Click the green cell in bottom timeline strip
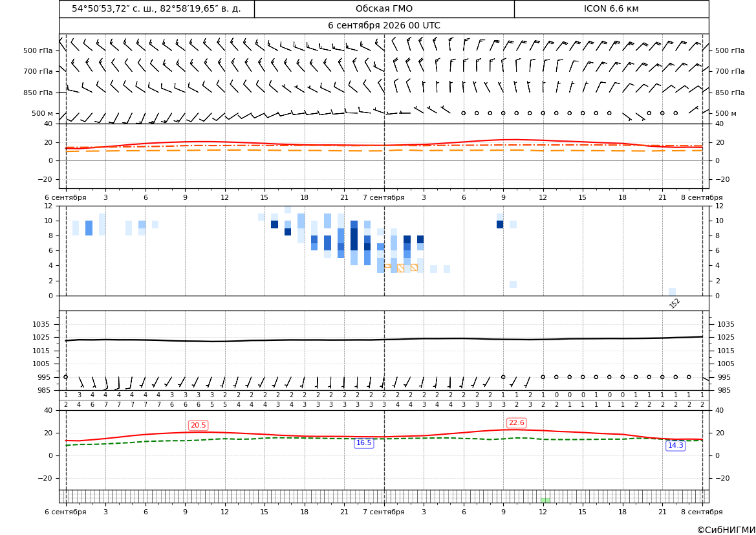Viewport: 756px width, 535px height. pos(545,500)
